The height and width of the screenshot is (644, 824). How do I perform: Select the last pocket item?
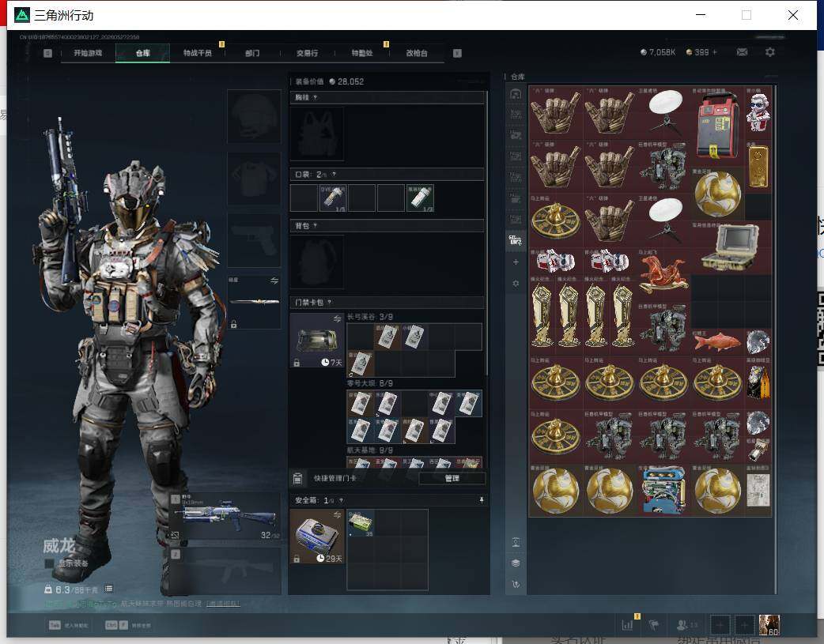click(x=420, y=198)
